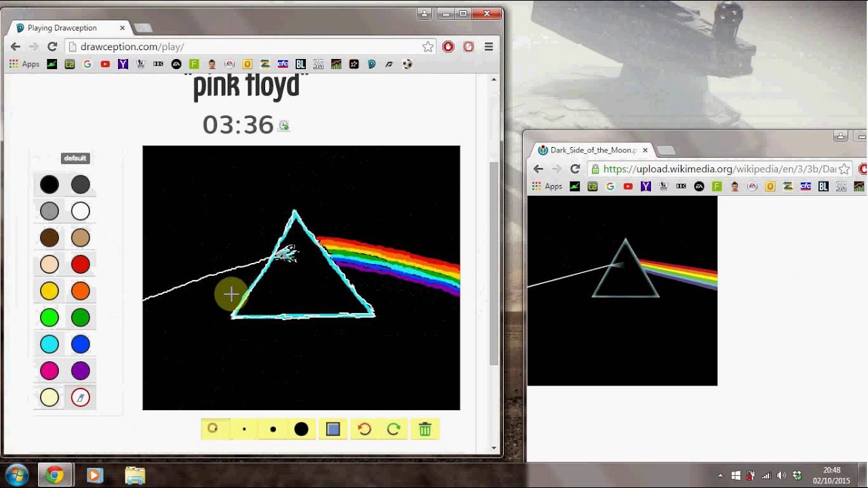Viewport: 868px width, 488px height.
Task: Select the medium brush size dot
Action: tap(273, 429)
